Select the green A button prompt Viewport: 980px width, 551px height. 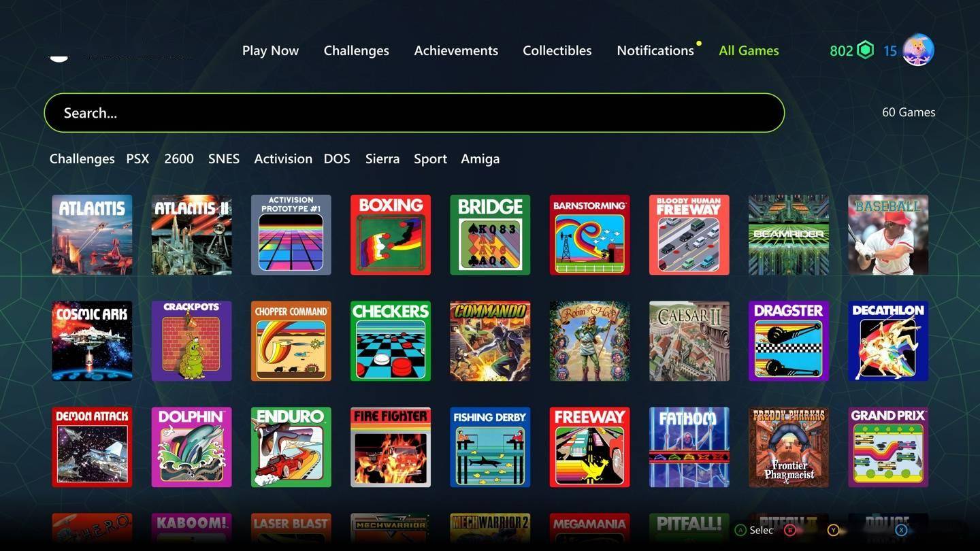(740, 530)
